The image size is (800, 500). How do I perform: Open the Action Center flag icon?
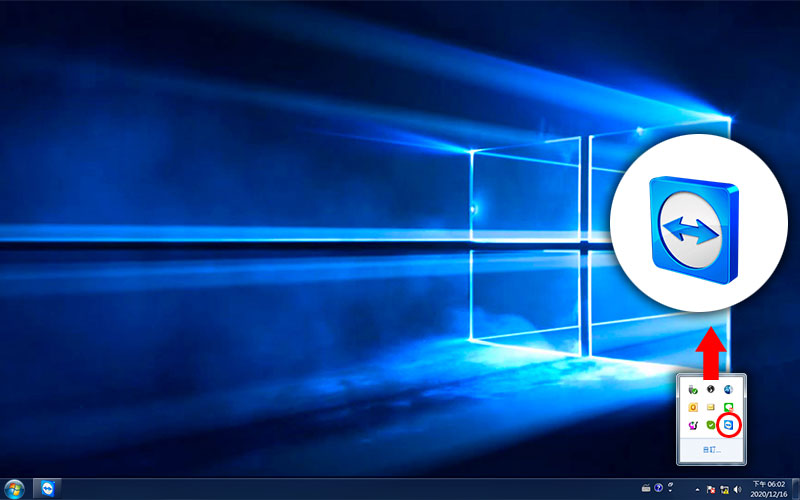tap(711, 490)
